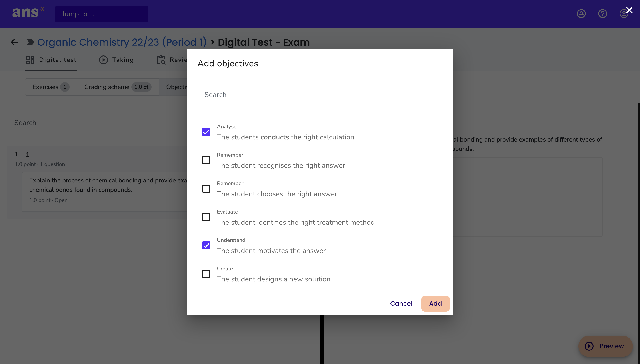Viewport: 640px width, 364px height.
Task: Close the overlay with the X icon
Action: [629, 10]
